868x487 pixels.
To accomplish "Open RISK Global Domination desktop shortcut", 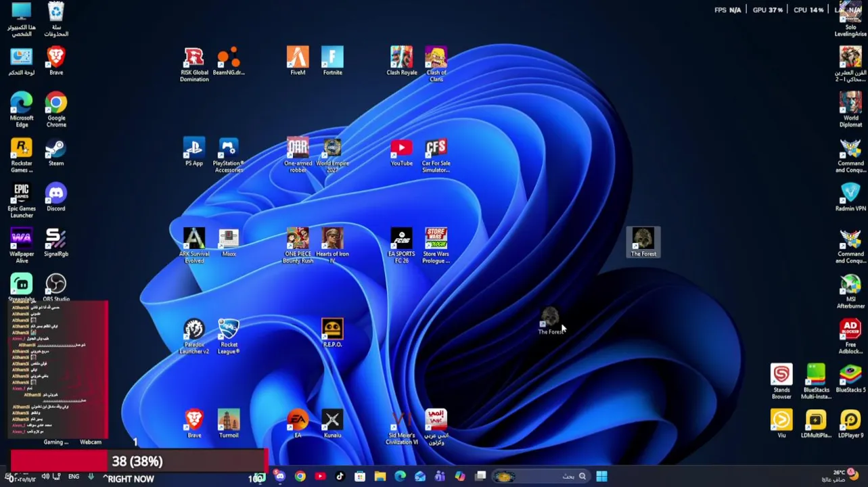I will [194, 65].
